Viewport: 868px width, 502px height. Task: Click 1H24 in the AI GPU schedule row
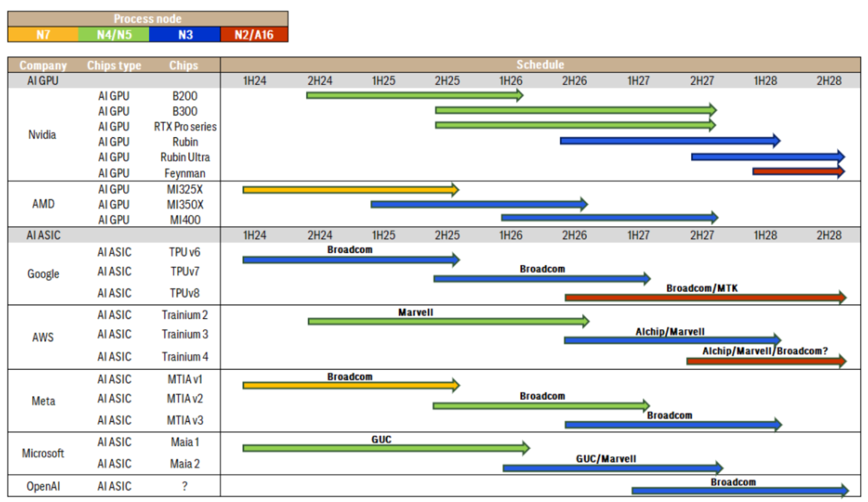[x=255, y=81]
